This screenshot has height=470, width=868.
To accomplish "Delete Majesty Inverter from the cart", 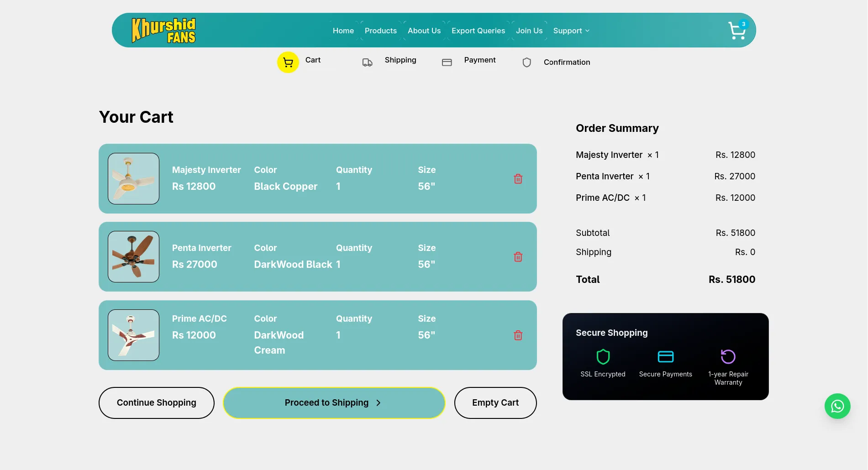I will [x=518, y=179].
